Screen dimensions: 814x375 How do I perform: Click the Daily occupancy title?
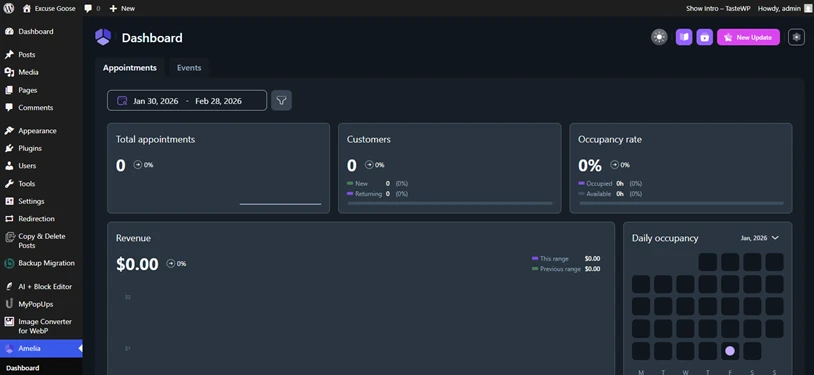pos(665,238)
